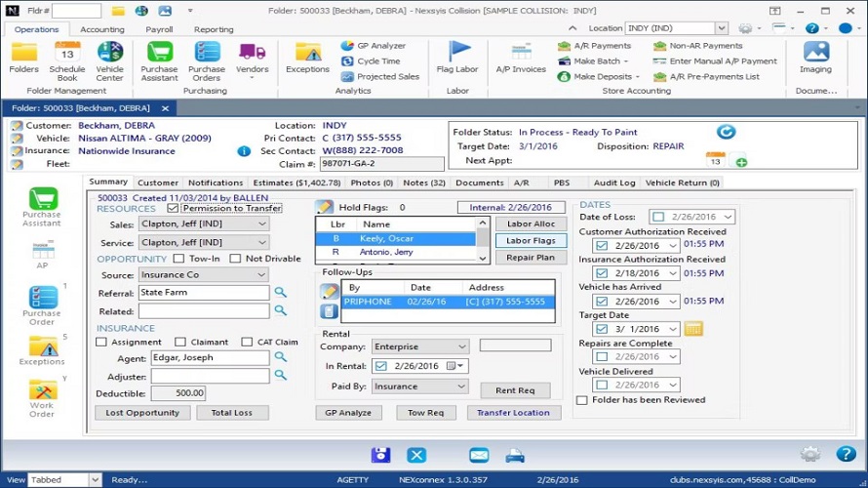Click the save disk icon in the bottom bar
The height and width of the screenshot is (488, 868).
381,455
